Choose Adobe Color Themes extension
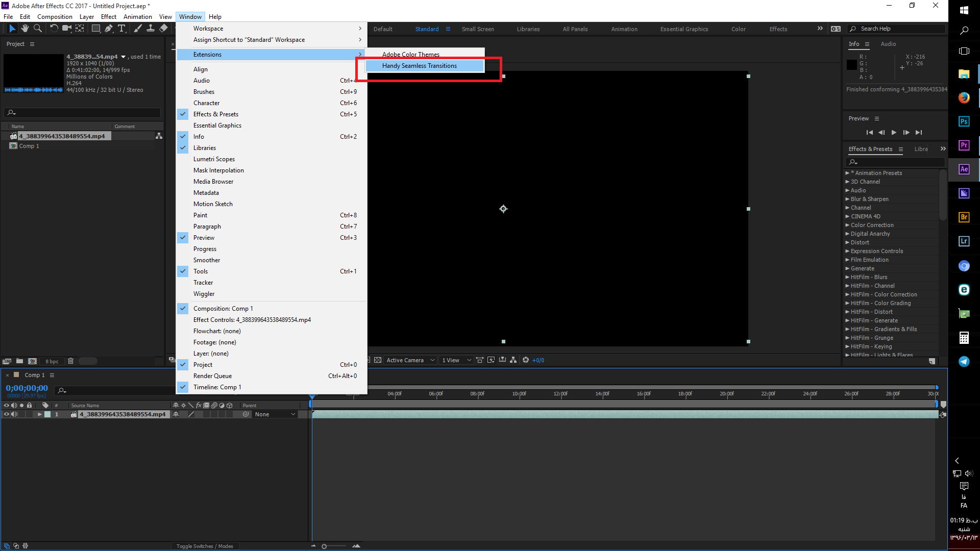 point(425,55)
